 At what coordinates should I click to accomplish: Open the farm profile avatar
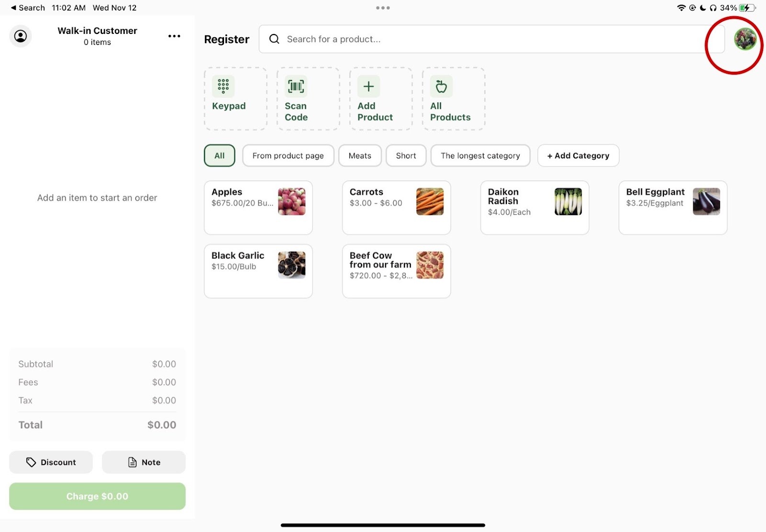click(x=745, y=39)
